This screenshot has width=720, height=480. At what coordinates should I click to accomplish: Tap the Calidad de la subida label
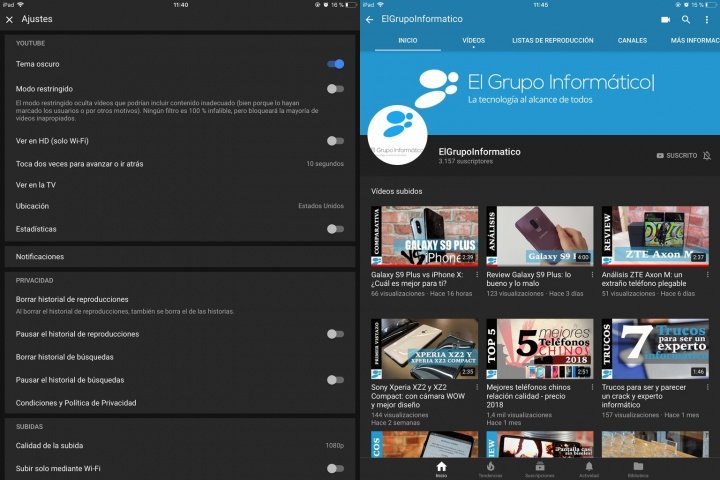coord(50,446)
